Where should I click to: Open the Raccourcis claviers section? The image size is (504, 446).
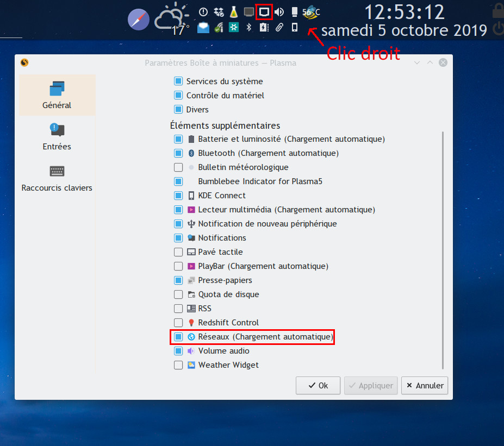pos(57,178)
